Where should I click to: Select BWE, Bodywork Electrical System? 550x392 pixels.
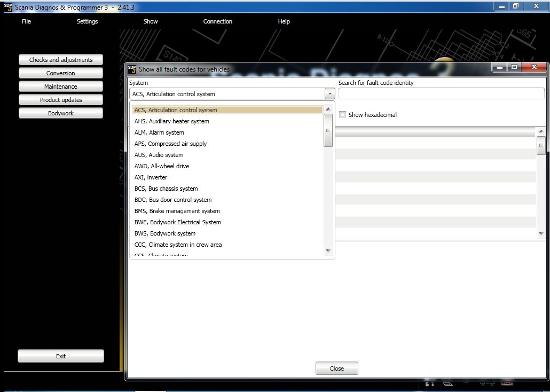click(227, 222)
